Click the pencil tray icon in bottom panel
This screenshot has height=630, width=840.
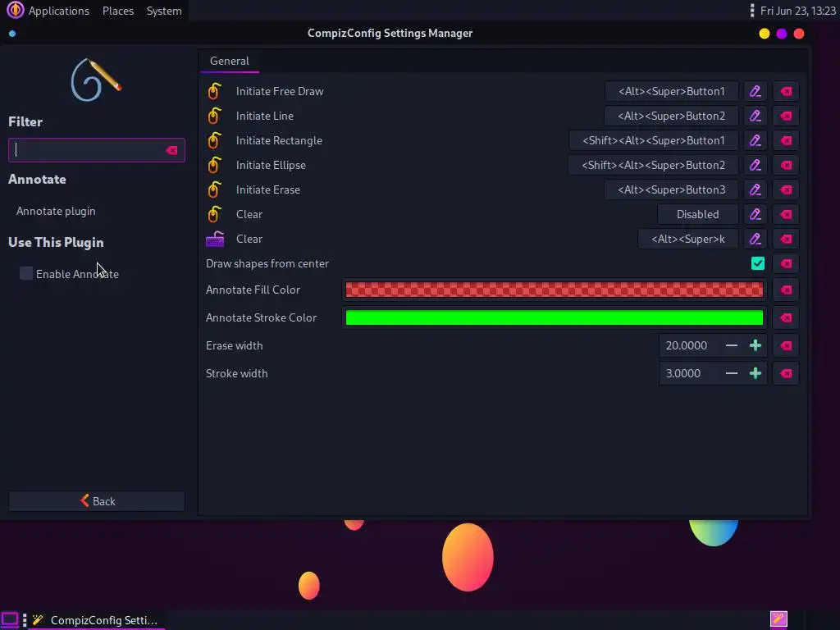pyautogui.click(x=778, y=619)
